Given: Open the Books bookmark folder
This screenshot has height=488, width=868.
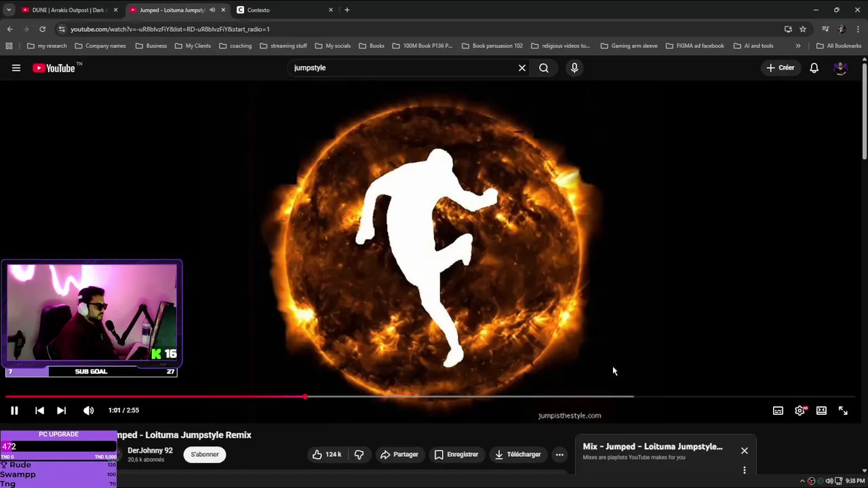Looking at the screenshot, I should click(372, 46).
